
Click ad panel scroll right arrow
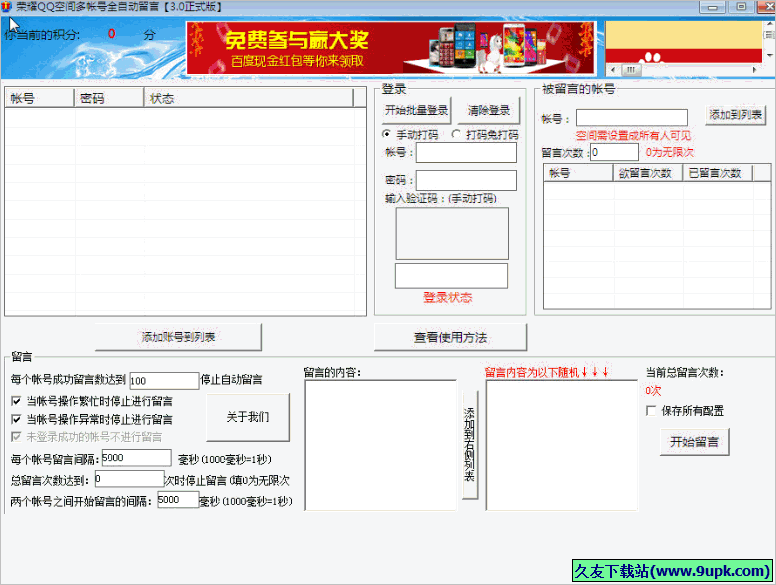[x=755, y=70]
